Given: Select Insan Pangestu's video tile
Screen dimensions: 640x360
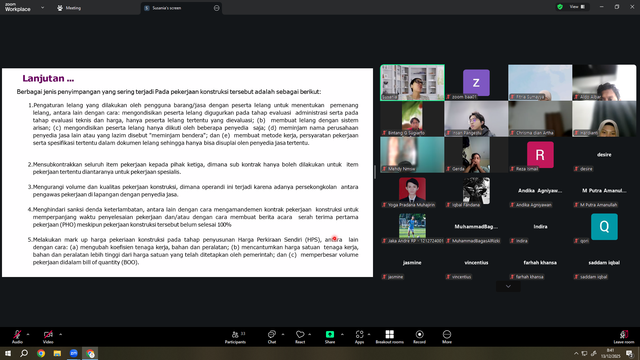Looking at the screenshot, I should pos(476,119).
